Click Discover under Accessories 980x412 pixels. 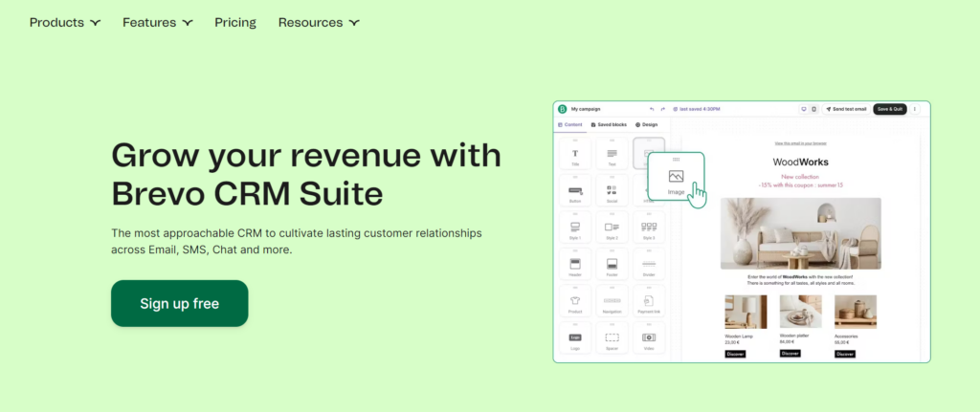point(845,354)
